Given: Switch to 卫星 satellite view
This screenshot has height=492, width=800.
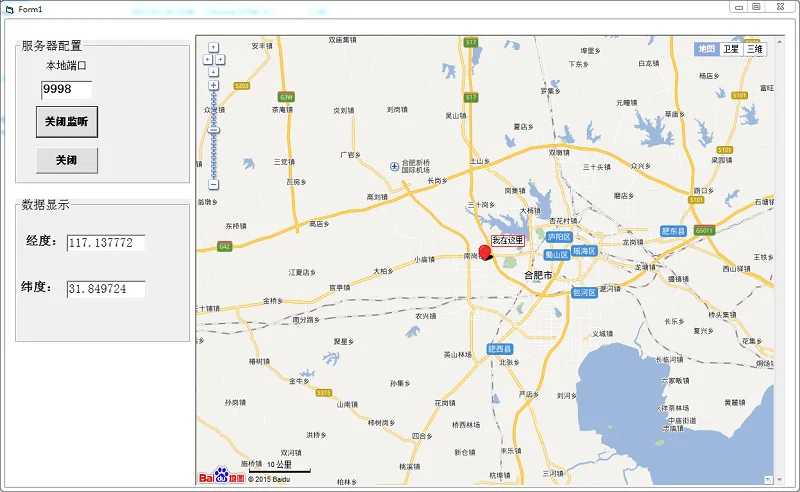Looking at the screenshot, I should 731,49.
